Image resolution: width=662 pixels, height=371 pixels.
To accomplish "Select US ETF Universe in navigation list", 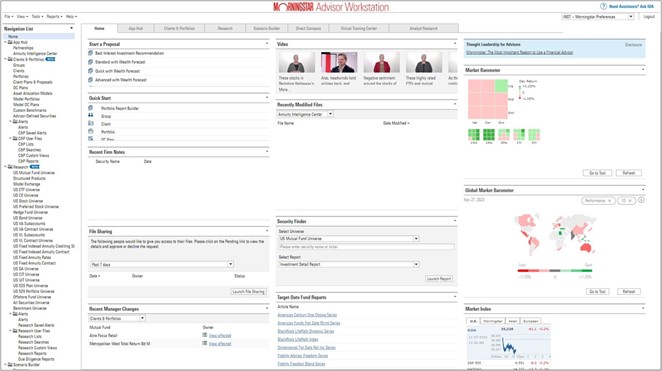I will click(26, 190).
